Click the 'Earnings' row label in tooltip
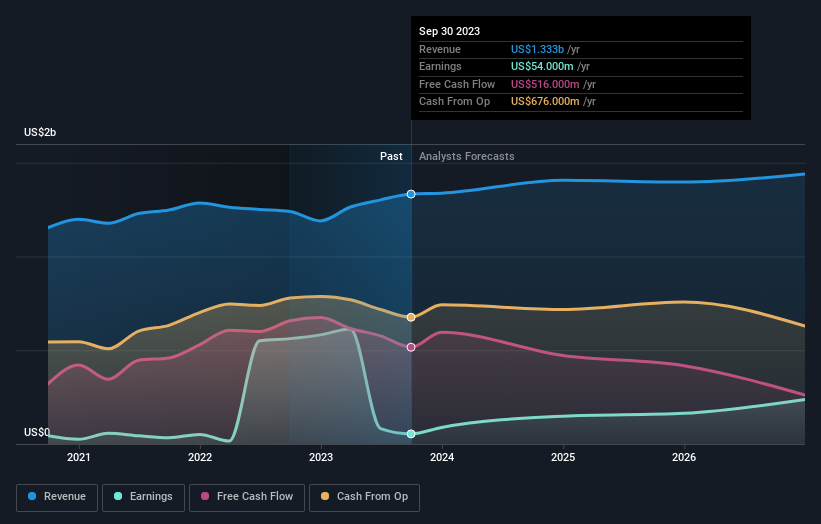The height and width of the screenshot is (524, 821). tap(440, 66)
